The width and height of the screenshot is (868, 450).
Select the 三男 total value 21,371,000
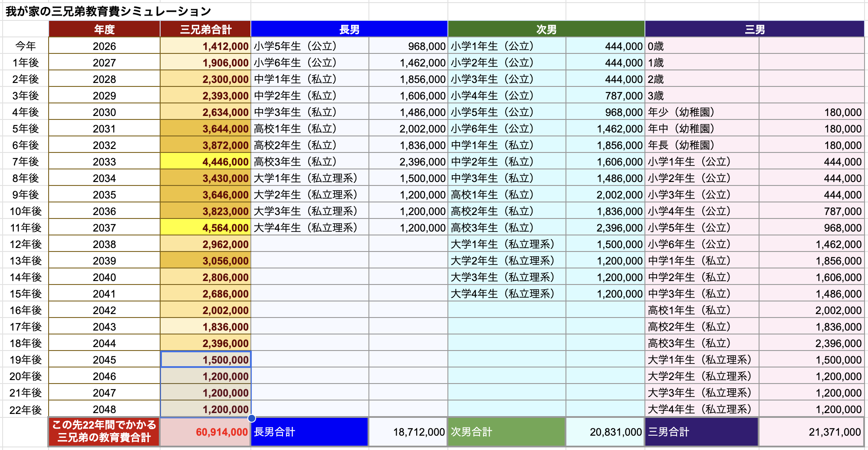811,432
